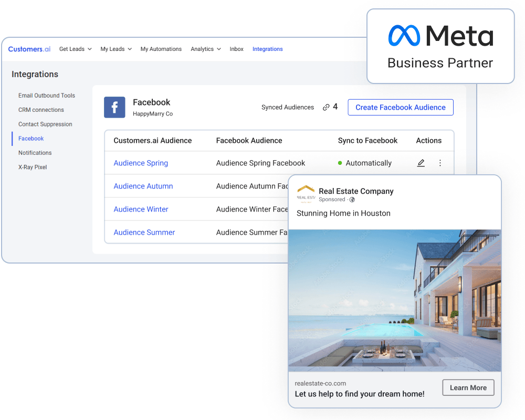The height and width of the screenshot is (420, 525).
Task: Click the Customers.ai logo
Action: [x=29, y=49]
